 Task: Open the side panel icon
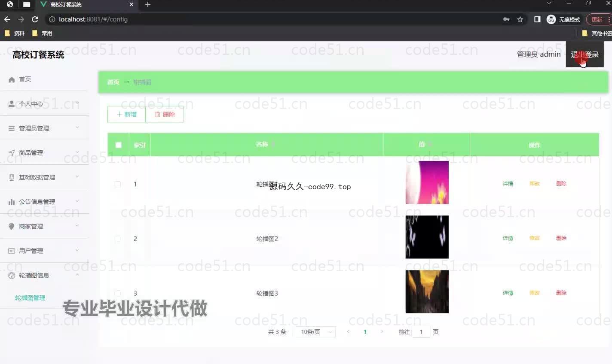[537, 19]
